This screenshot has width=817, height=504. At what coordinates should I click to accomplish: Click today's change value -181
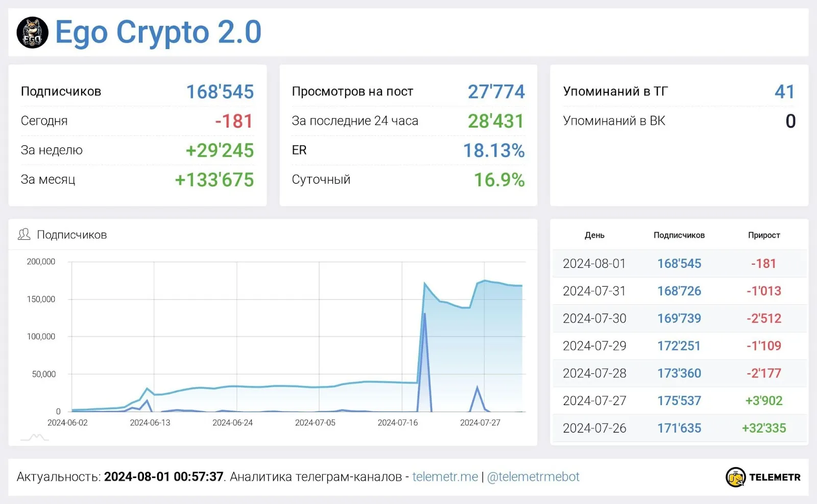(234, 121)
